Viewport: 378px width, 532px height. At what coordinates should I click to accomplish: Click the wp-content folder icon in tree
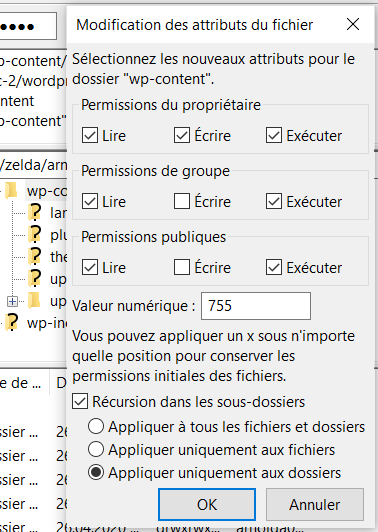point(12,191)
